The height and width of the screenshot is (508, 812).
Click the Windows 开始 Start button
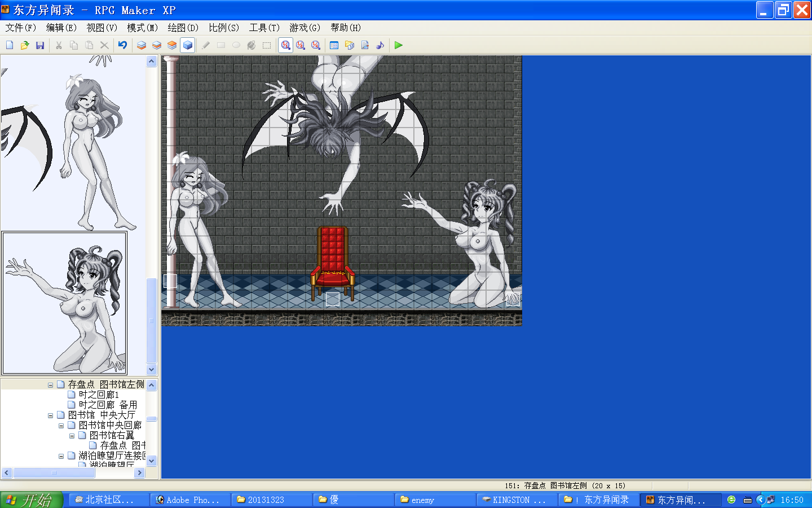(31, 500)
